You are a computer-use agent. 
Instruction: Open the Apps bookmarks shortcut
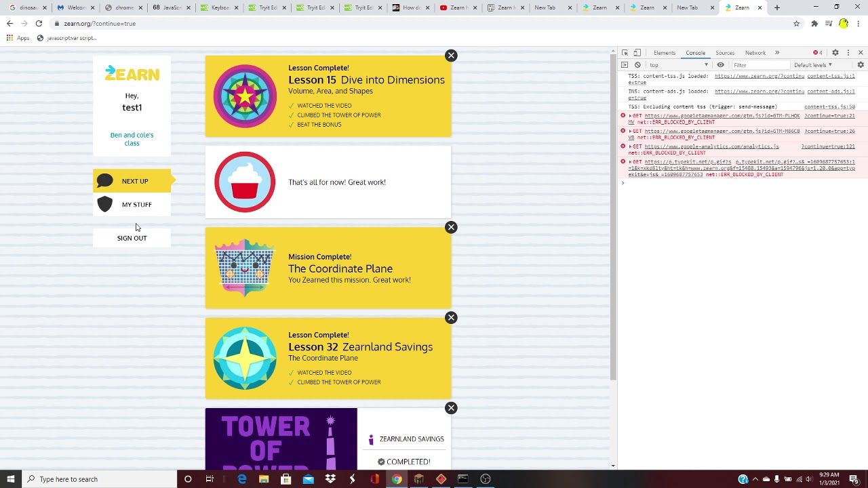(x=18, y=38)
